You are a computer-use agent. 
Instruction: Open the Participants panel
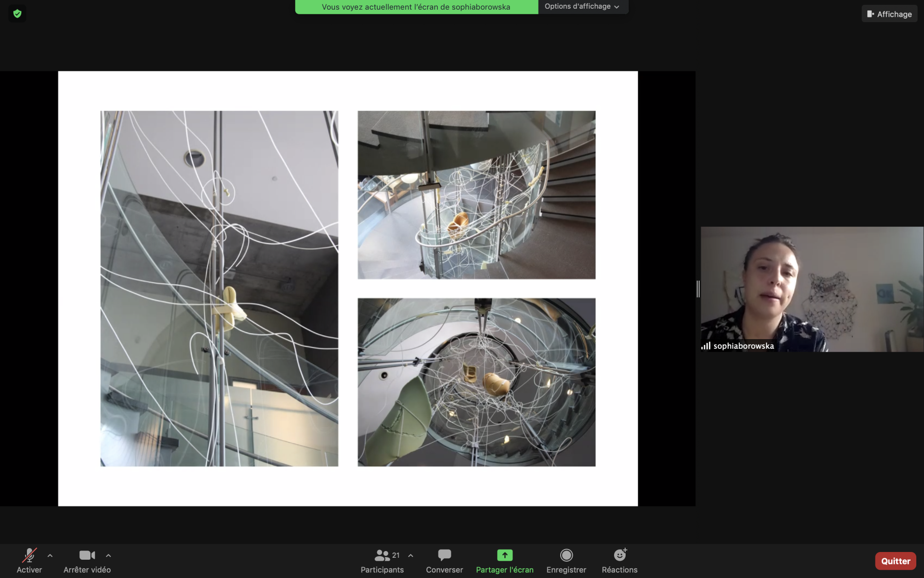click(382, 561)
